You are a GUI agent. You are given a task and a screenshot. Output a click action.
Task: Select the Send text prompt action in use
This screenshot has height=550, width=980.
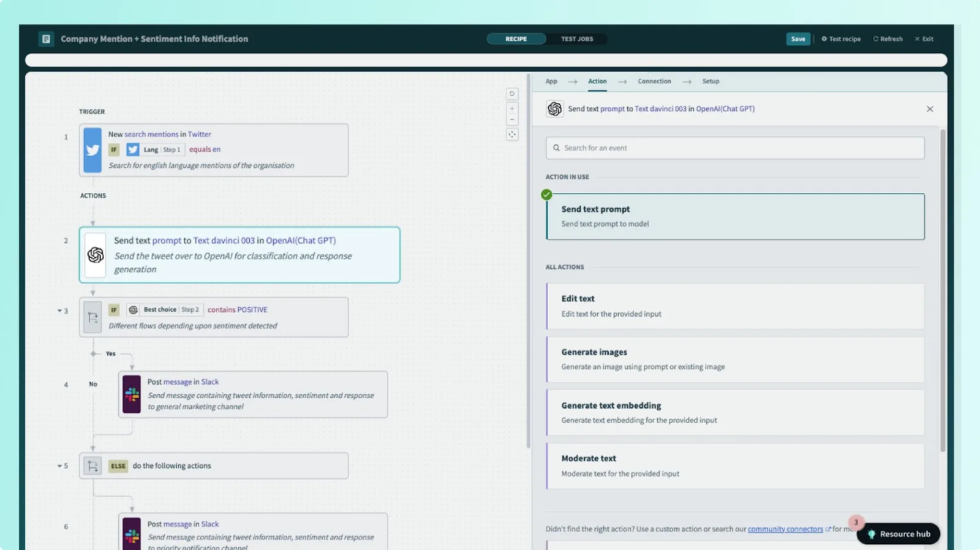735,217
